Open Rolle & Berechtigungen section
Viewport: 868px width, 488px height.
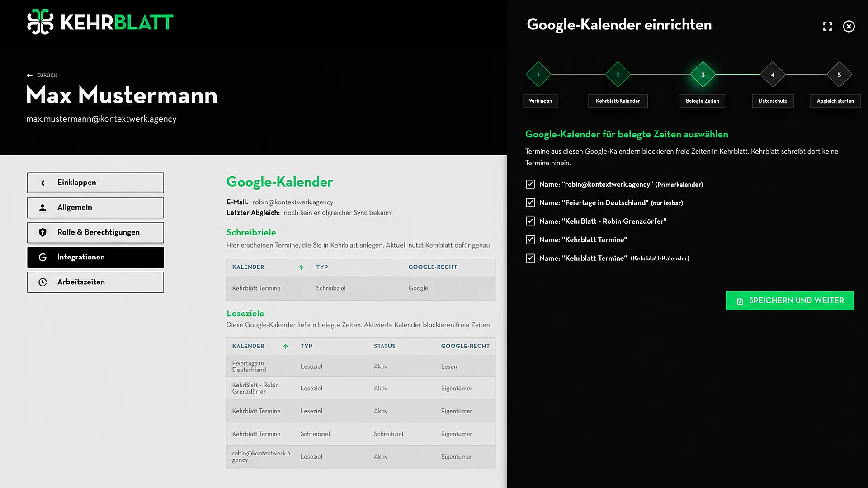click(x=95, y=233)
